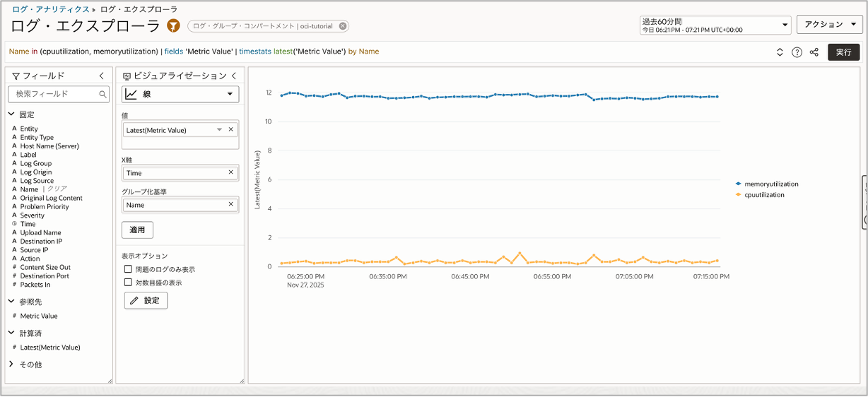Click the 実行 run button

(843, 52)
